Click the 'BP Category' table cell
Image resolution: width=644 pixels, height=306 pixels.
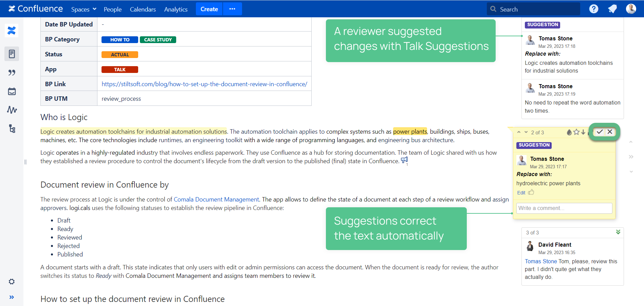pyautogui.click(x=69, y=39)
